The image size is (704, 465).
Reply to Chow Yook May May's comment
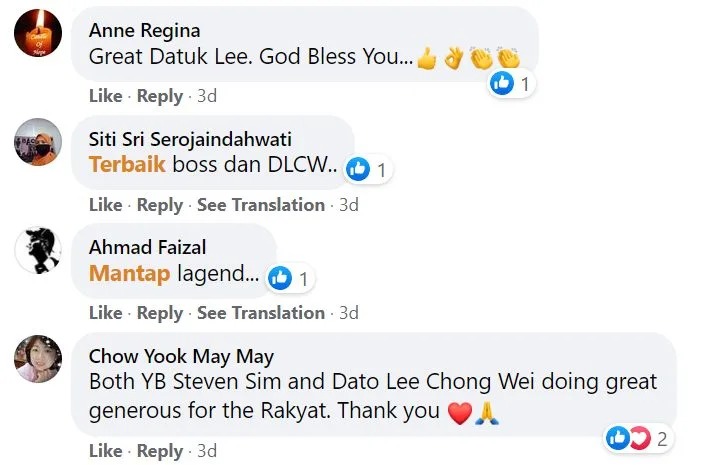(x=160, y=451)
